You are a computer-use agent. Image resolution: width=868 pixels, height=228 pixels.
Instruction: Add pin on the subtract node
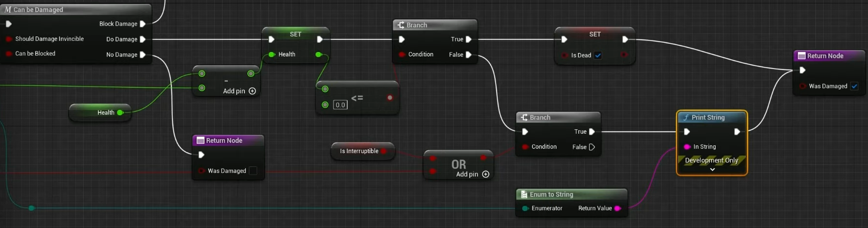pos(252,91)
